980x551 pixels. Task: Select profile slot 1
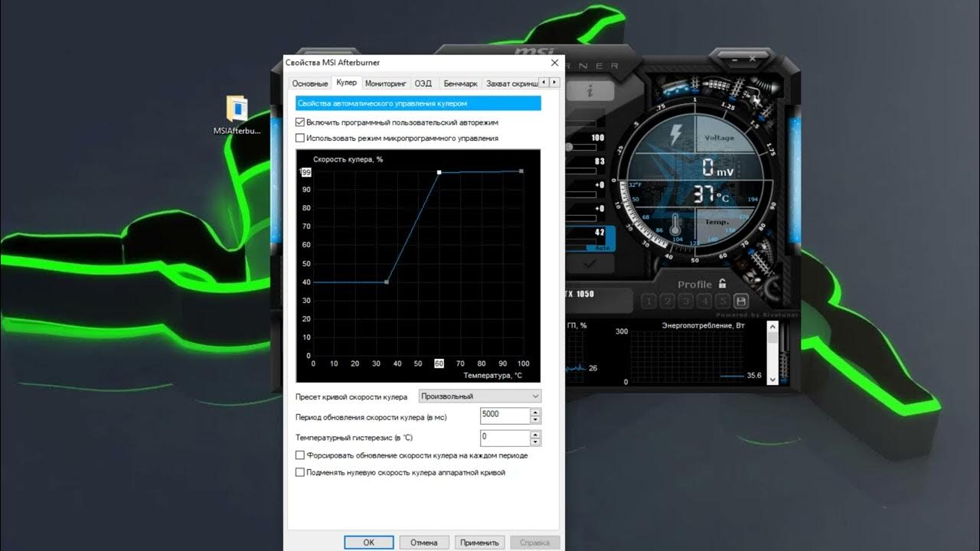pyautogui.click(x=649, y=301)
